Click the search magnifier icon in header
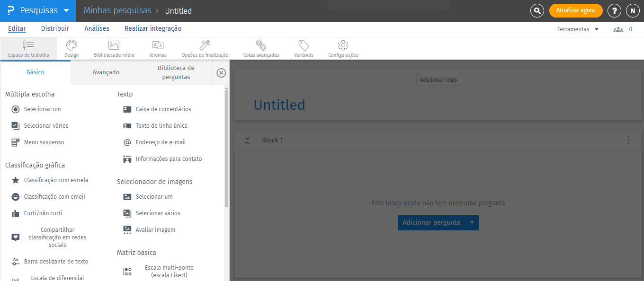644x281 pixels. coord(537,10)
